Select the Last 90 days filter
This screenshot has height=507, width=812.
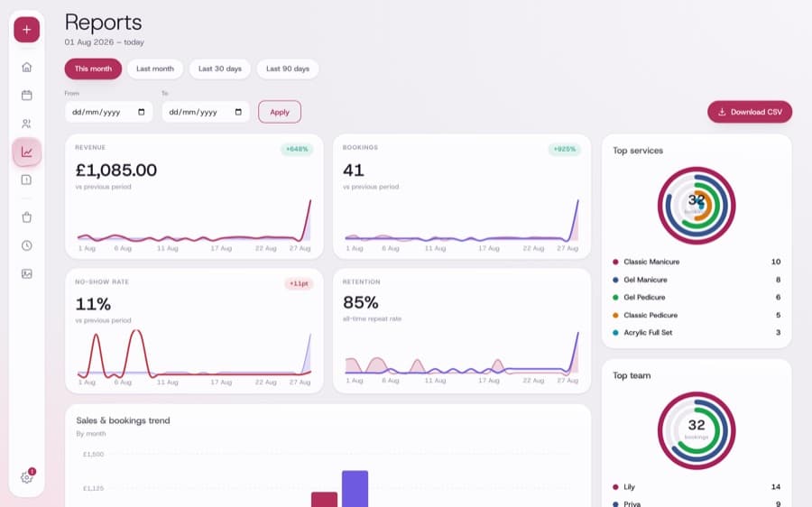pyautogui.click(x=288, y=69)
